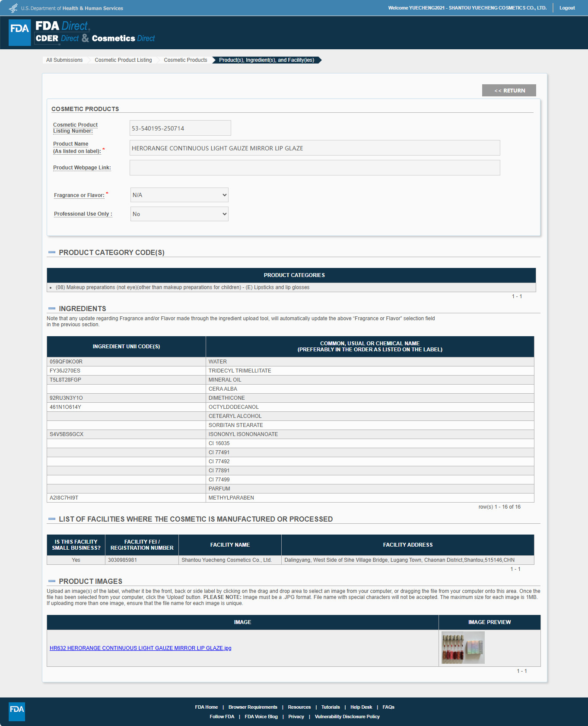
Task: Go to All Submissions breadcrumb
Action: [x=64, y=60]
